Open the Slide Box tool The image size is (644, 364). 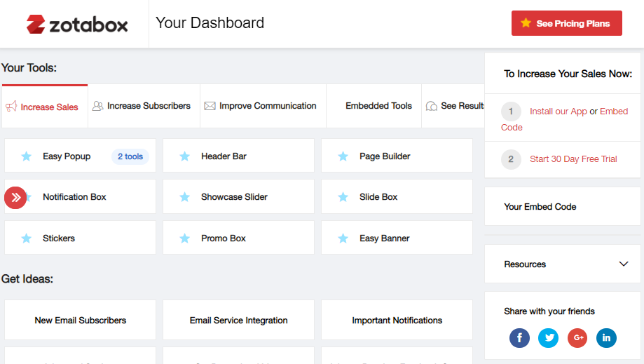pyautogui.click(x=397, y=196)
